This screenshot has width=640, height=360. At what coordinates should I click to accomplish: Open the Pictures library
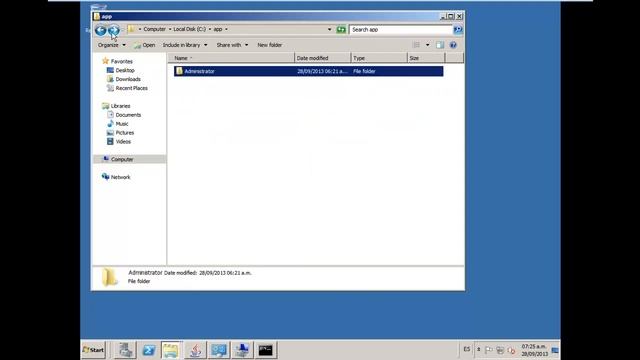[124, 133]
